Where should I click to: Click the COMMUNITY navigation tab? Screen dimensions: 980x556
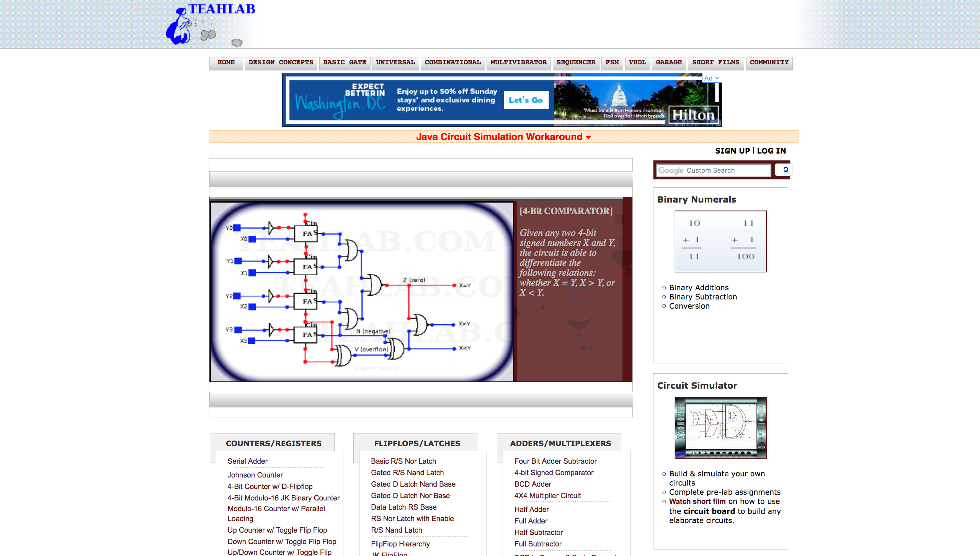[x=769, y=62]
